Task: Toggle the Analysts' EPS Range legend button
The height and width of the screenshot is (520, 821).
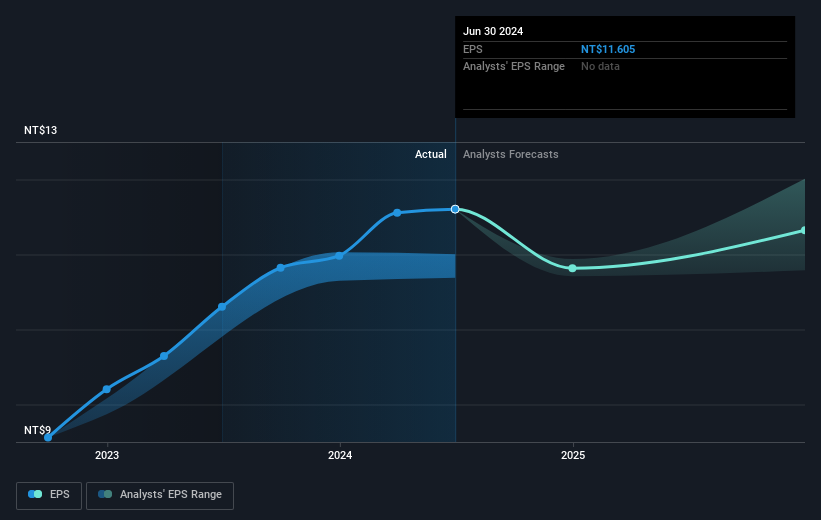Action: (x=160, y=495)
